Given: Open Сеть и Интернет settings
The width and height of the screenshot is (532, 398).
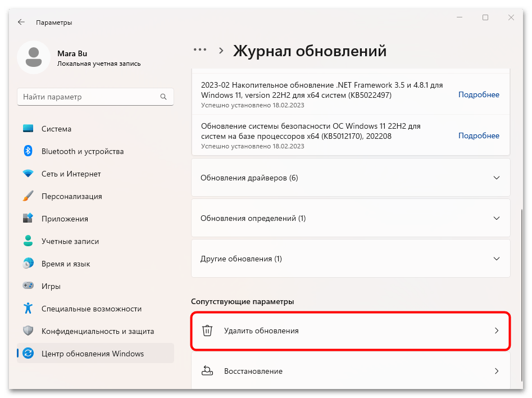Looking at the screenshot, I should pos(96,174).
